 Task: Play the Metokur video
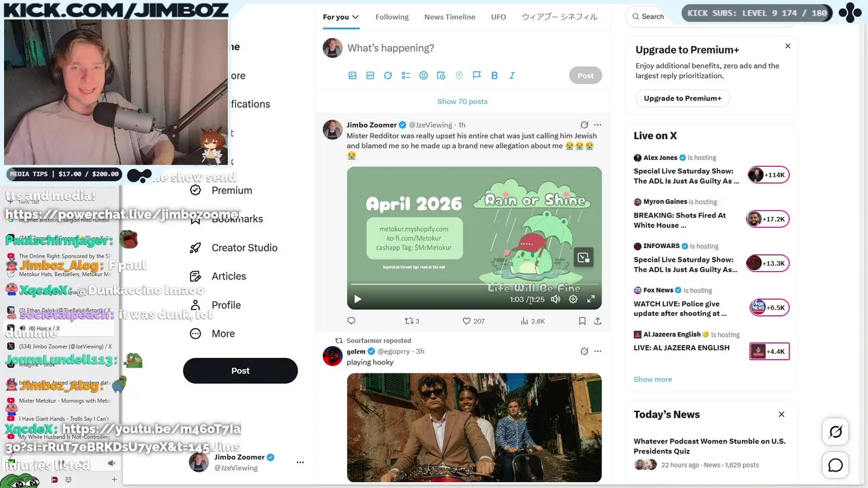point(357,299)
